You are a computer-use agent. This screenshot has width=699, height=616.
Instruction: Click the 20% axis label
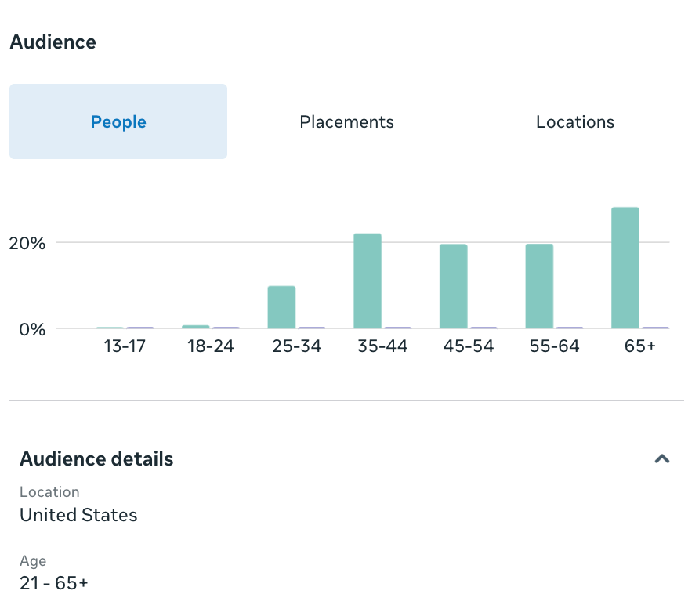coord(28,244)
